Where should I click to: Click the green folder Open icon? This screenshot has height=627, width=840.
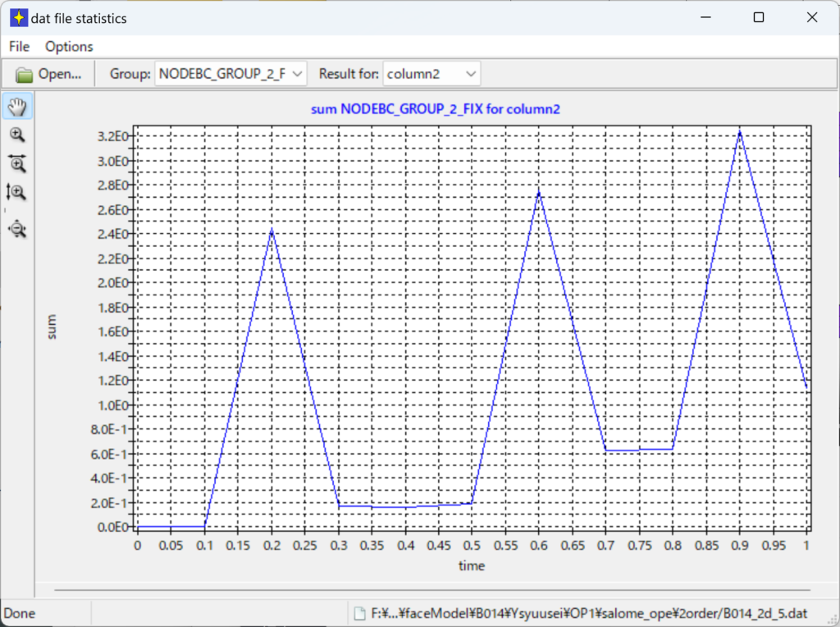coord(25,74)
